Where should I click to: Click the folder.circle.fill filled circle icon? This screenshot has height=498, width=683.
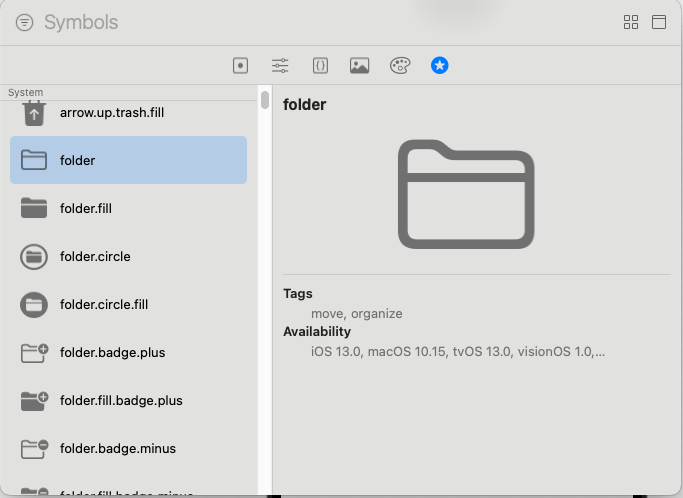(34, 305)
